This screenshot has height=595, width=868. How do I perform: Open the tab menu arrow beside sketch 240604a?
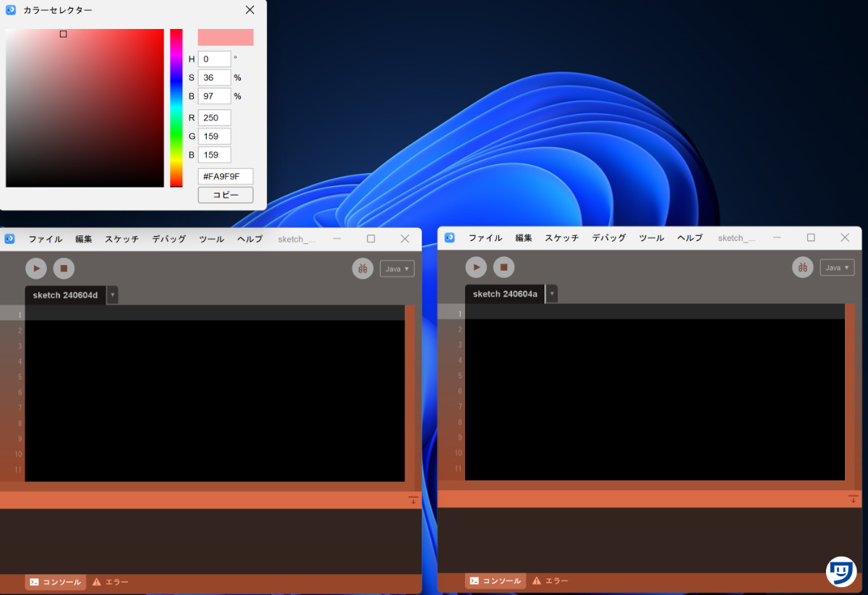(x=553, y=294)
